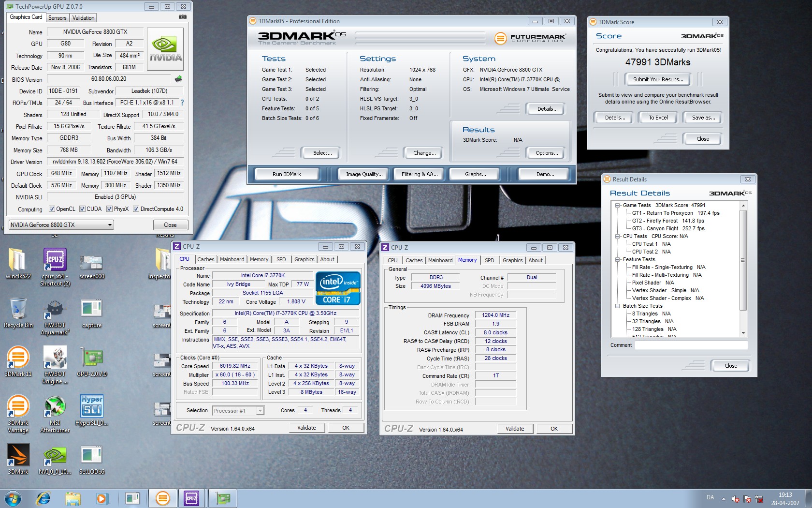812x508 pixels.
Task: Launch HWBOT Aquamark from desktop
Action: [x=55, y=317]
